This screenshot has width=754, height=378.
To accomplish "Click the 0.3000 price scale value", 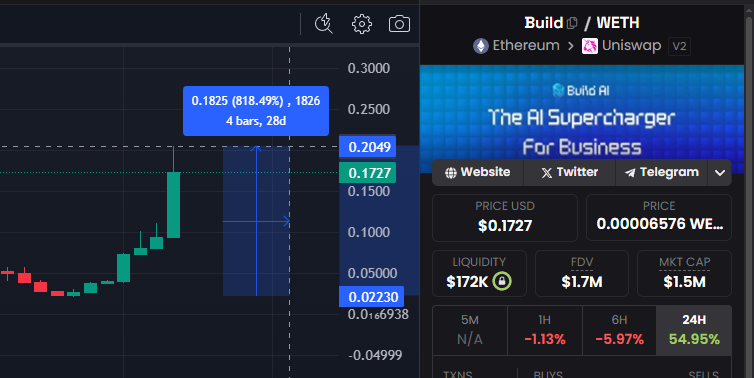I will click(x=369, y=68).
